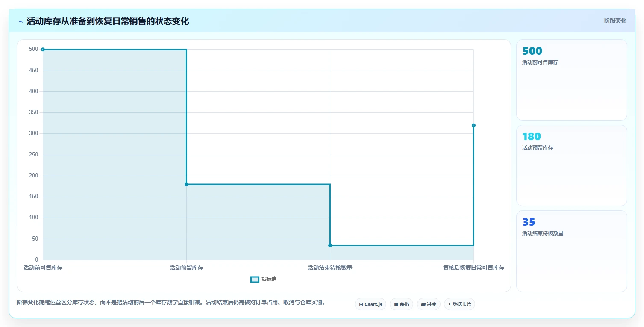The width and height of the screenshot is (644, 327).
Task: Click the 活动前可售库存 x-axis label
Action: [x=43, y=268]
